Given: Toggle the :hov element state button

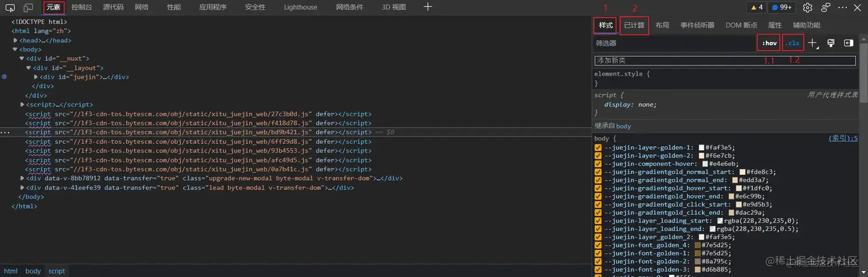Looking at the screenshot, I should tap(769, 43).
